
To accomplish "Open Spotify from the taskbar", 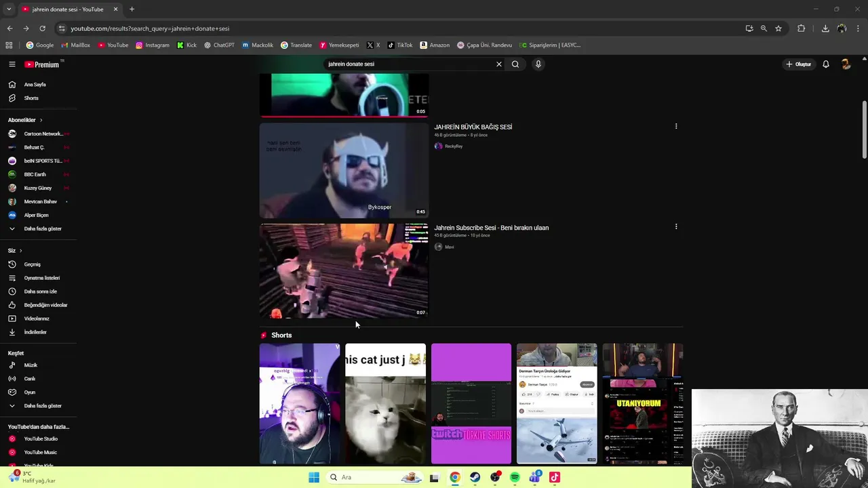I will pyautogui.click(x=515, y=477).
